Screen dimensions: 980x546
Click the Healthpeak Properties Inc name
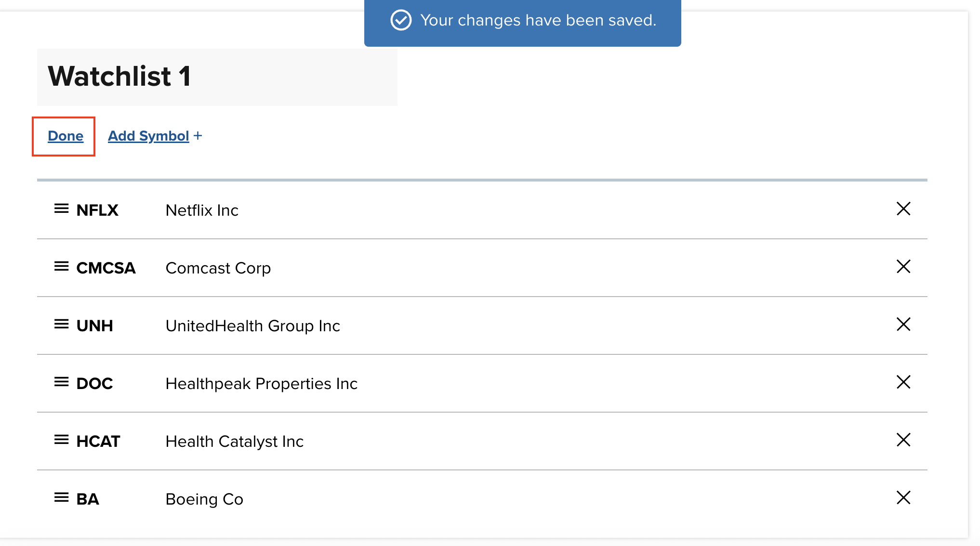262,384
